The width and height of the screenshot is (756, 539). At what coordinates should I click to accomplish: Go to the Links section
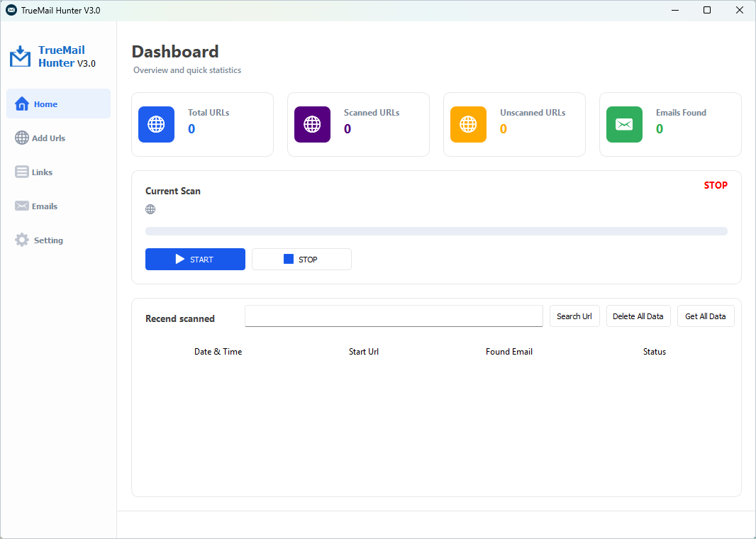58,172
